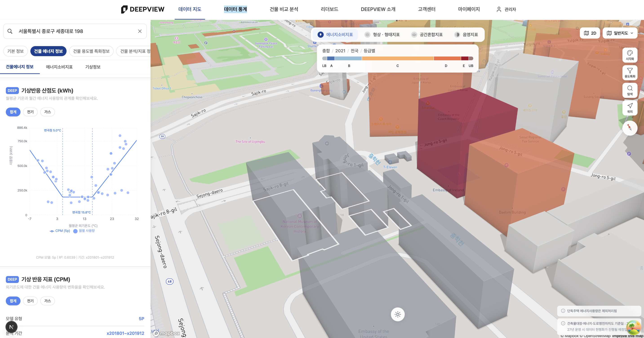The width and height of the screenshot is (644, 338).
Task: Open 전국 region selector in legend
Action: [354, 51]
